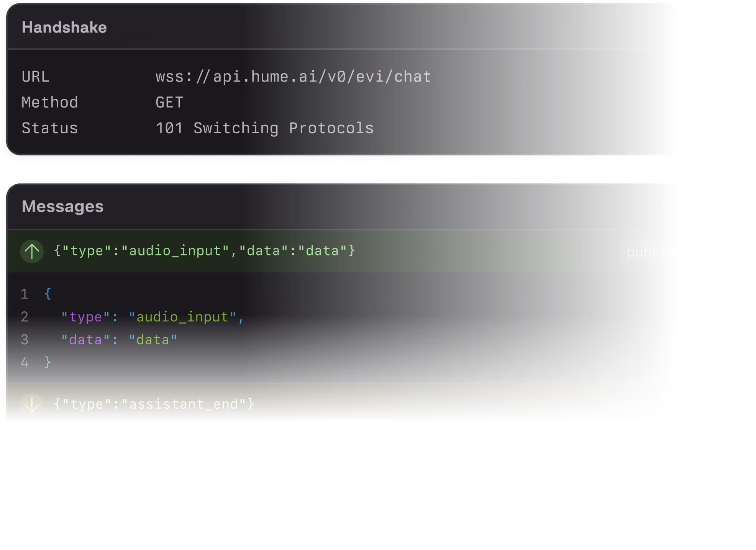
Task: Click "data" key on line 3
Action: (x=85, y=340)
